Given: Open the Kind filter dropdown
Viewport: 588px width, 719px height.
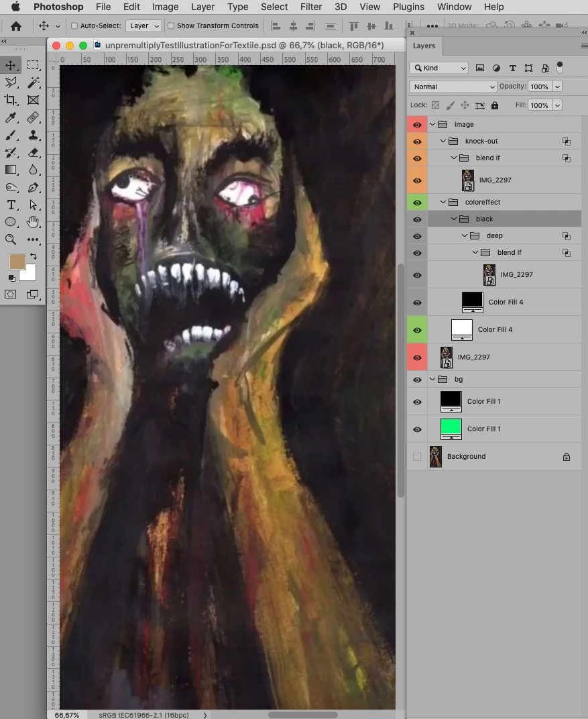Looking at the screenshot, I should [438, 68].
